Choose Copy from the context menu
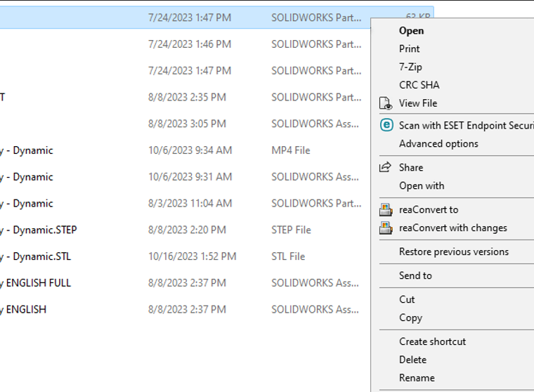Screen dimensions: 534x392 pyautogui.click(x=411, y=318)
